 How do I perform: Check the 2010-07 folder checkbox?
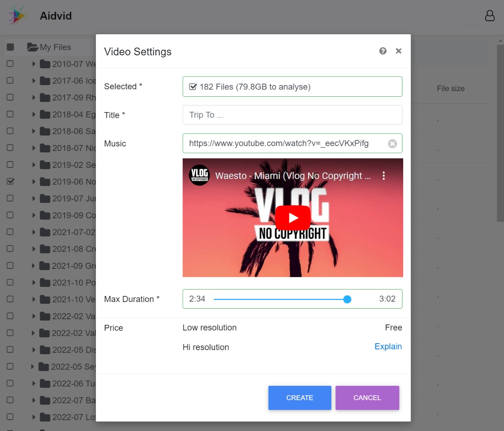tap(10, 64)
